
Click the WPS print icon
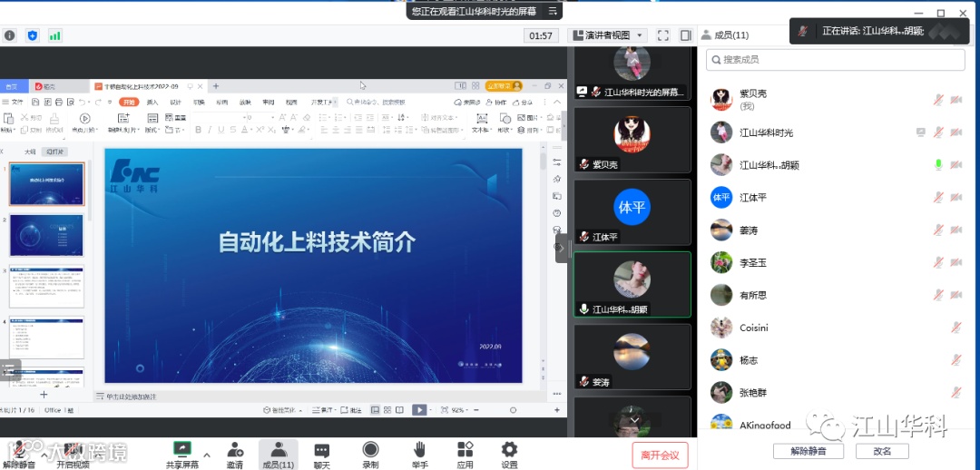pyautogui.click(x=59, y=102)
